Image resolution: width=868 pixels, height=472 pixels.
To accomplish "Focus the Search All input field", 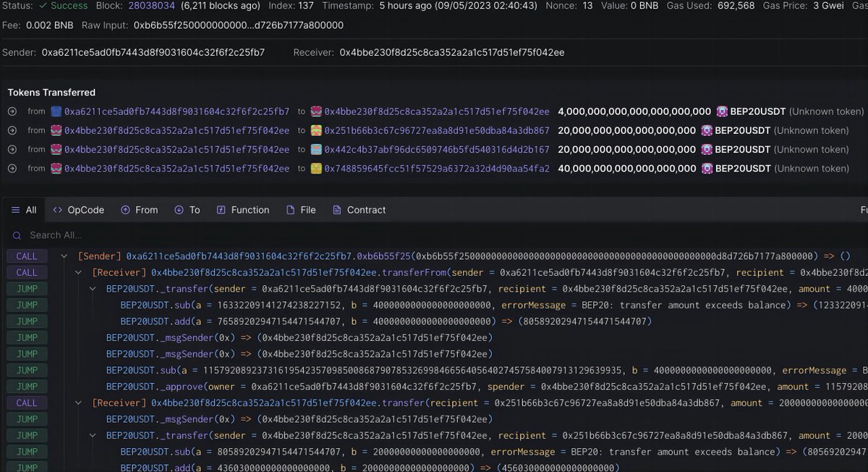I will click(x=434, y=235).
